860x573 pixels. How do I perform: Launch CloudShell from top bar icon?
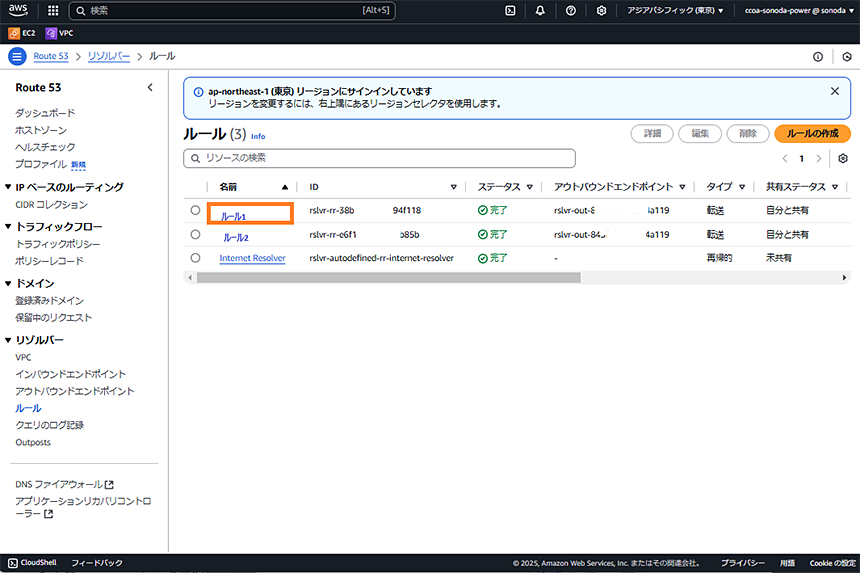click(x=510, y=10)
